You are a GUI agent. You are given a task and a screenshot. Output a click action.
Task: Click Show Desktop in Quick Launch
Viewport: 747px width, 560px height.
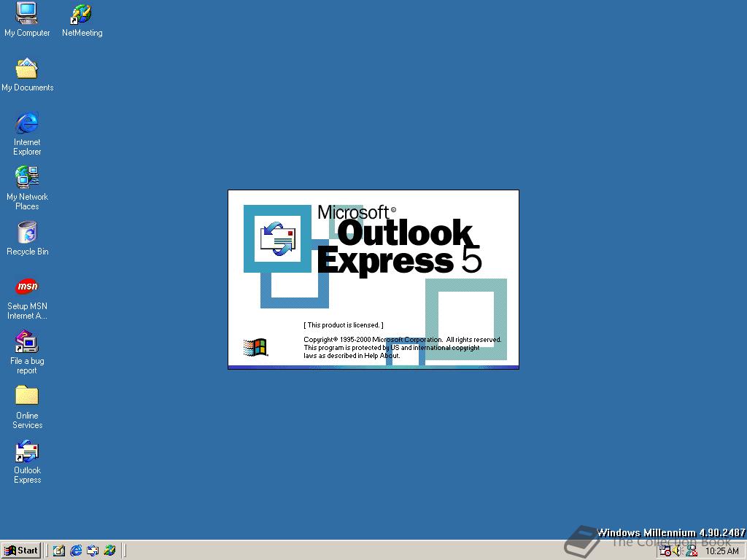pos(59,551)
